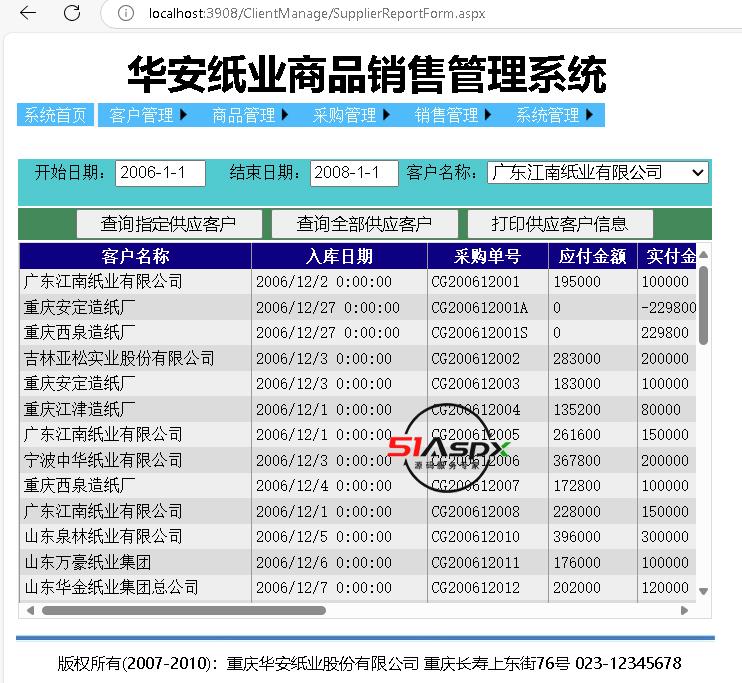The height and width of the screenshot is (683, 742).
Task: Expand the 客户管理 menu
Action: pos(148,115)
